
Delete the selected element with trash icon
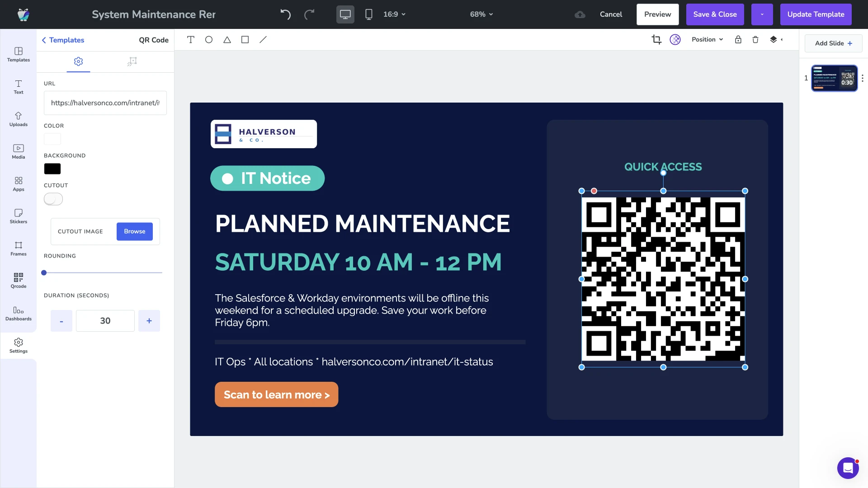pos(755,40)
